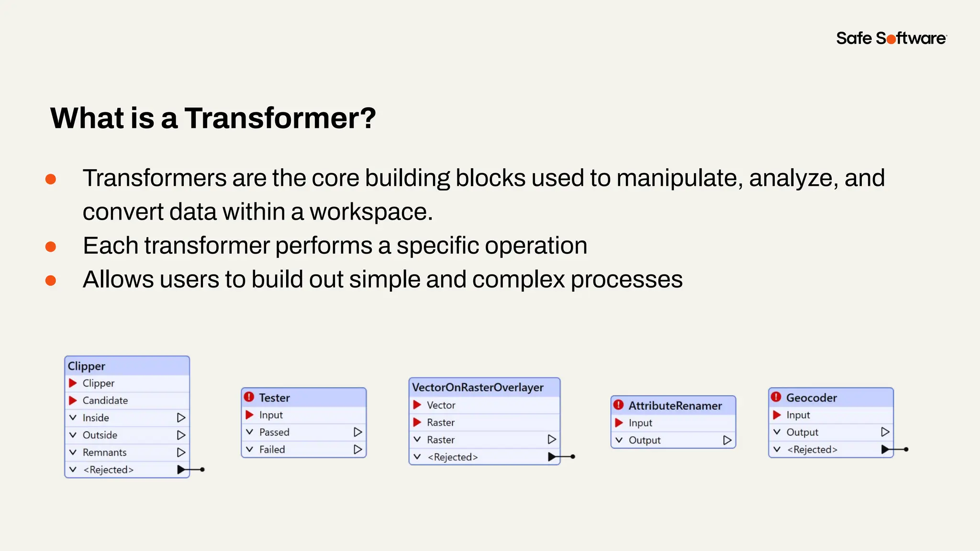The height and width of the screenshot is (551, 980).
Task: Click the Tester Passed output port triangle
Action: (357, 432)
